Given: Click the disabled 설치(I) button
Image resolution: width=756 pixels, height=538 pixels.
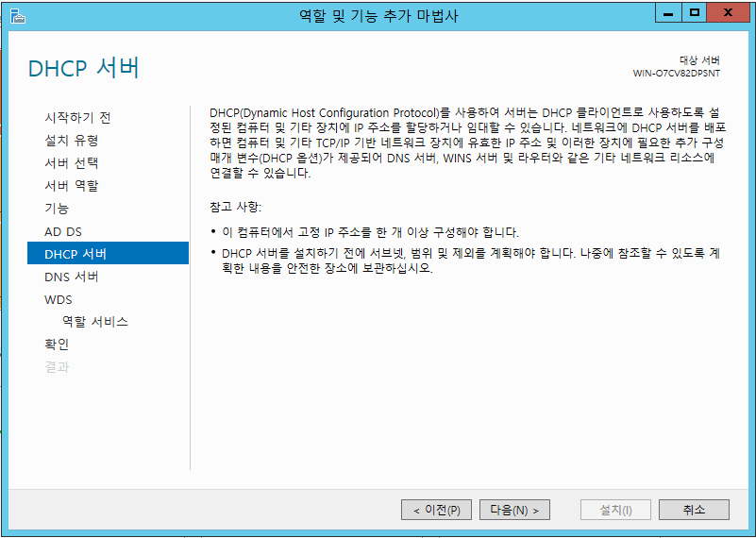Looking at the screenshot, I should pyautogui.click(x=615, y=510).
